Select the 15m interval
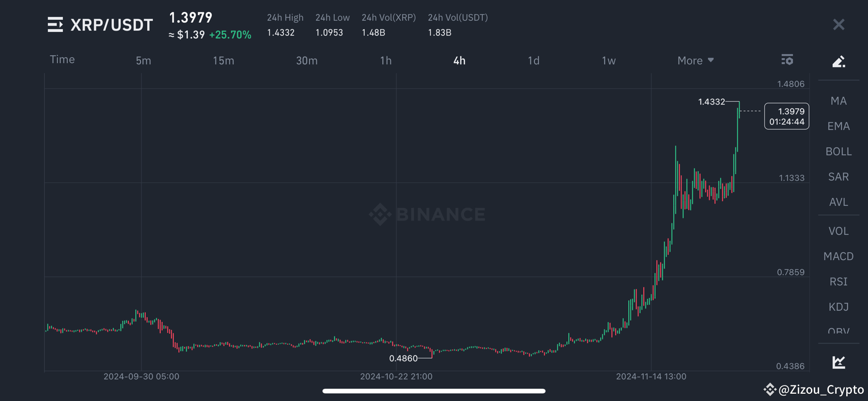Screen dimensions: 868x401 pos(223,60)
